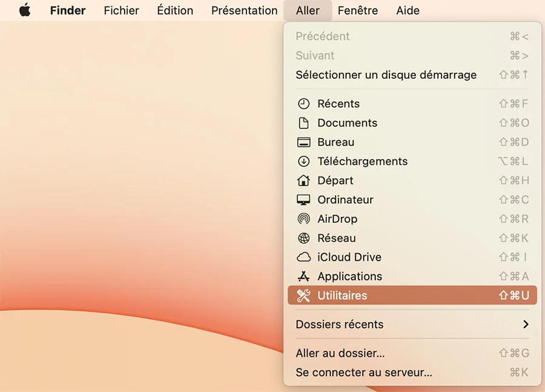Image resolution: width=545 pixels, height=392 pixels.
Task: Expand the Dossiers récents submenu
Action: pyautogui.click(x=526, y=325)
